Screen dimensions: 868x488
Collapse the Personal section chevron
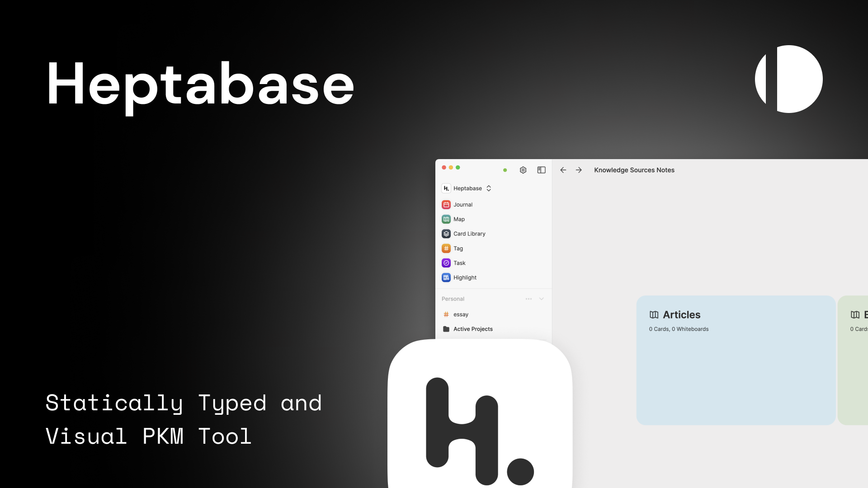(x=541, y=299)
